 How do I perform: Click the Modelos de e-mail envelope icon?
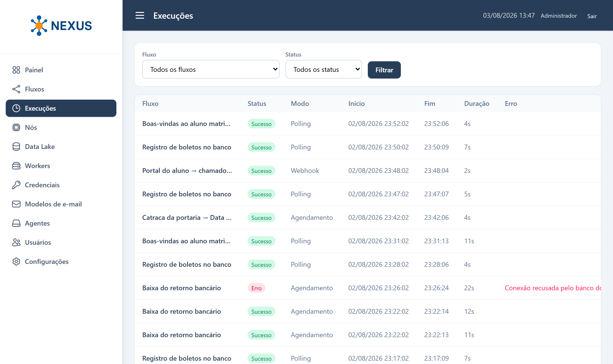(x=16, y=204)
